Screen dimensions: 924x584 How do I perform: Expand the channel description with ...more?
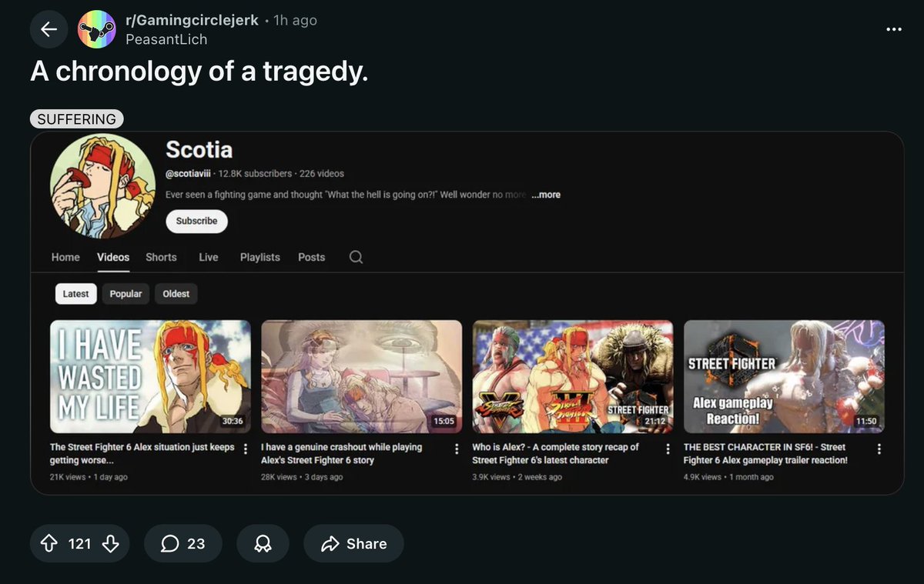tap(546, 195)
